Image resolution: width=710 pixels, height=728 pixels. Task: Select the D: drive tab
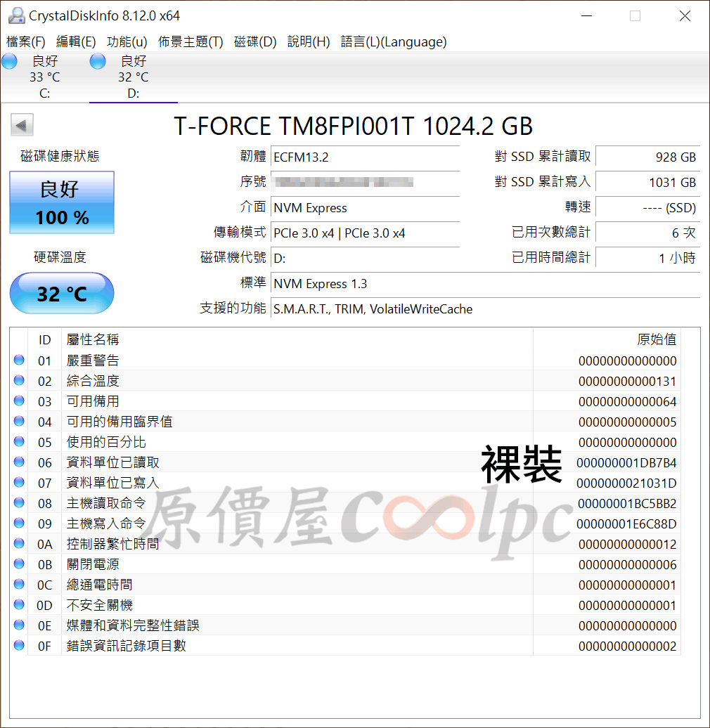[x=134, y=77]
